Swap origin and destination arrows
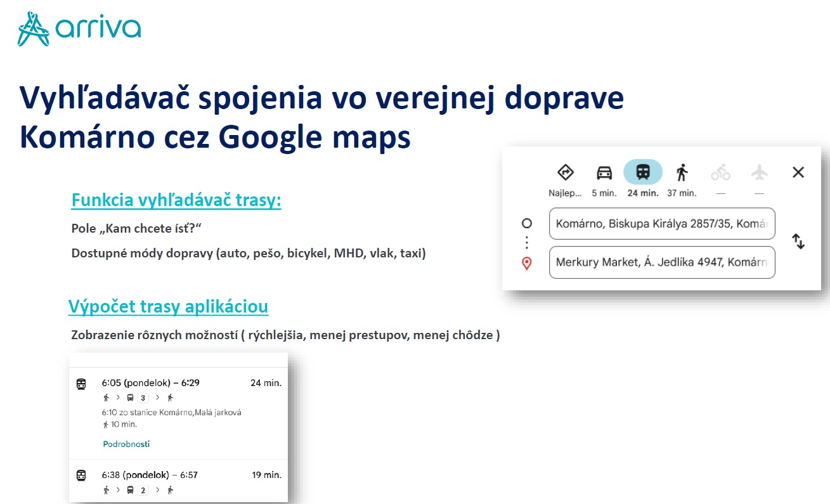This screenshot has width=830, height=504. (799, 242)
